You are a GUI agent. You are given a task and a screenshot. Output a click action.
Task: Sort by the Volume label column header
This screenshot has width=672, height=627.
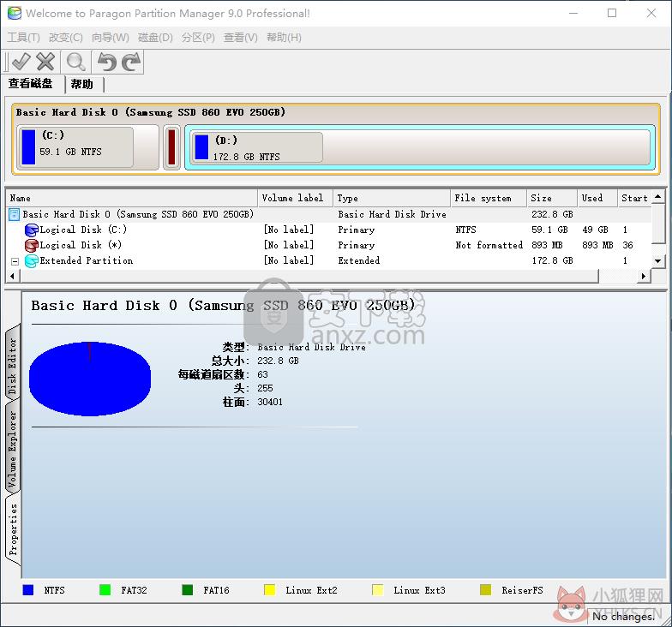tap(295, 198)
